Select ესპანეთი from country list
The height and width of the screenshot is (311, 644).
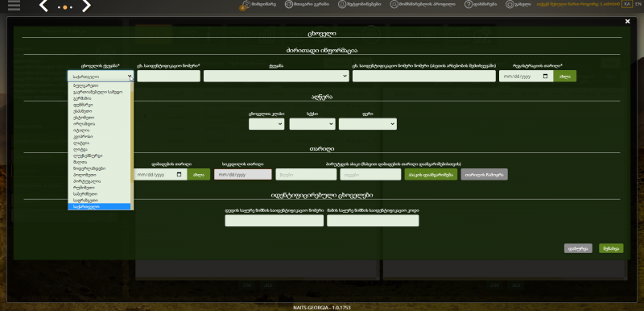click(99, 111)
